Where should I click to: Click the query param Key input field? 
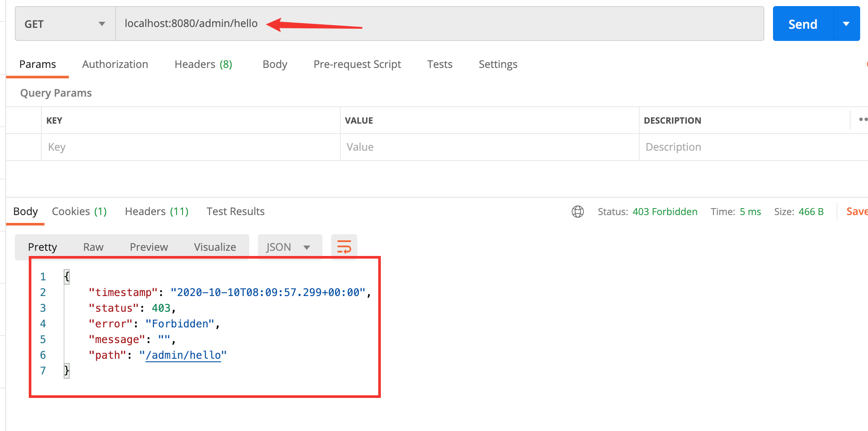coord(191,147)
